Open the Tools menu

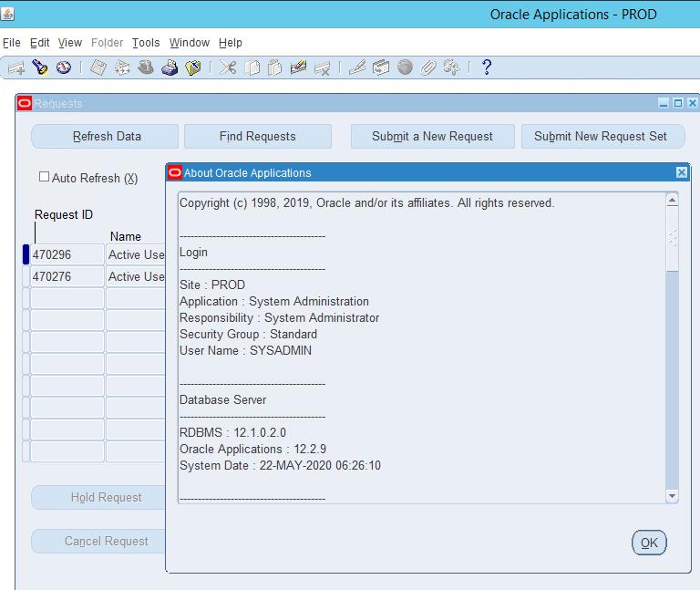146,43
